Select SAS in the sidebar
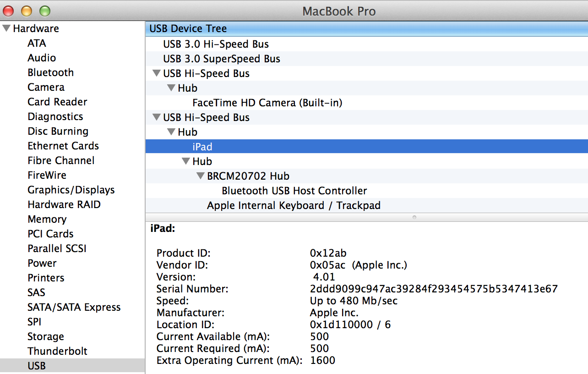This screenshot has width=588, height=374. (x=36, y=292)
